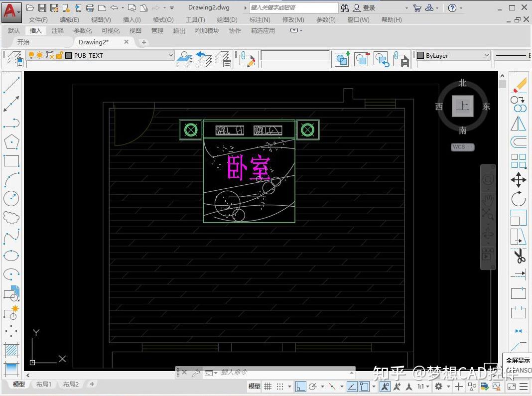Toggle annotation object visibility
This screenshot has height=396, width=532.
[385, 387]
